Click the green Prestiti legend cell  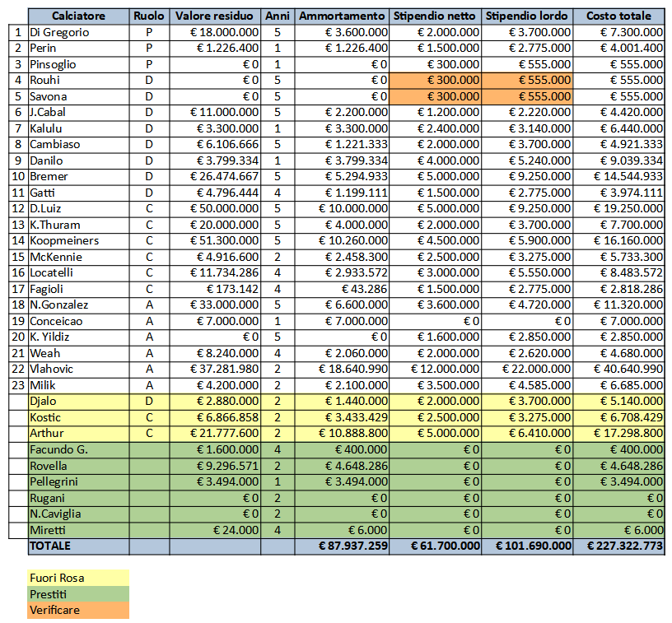point(78,594)
